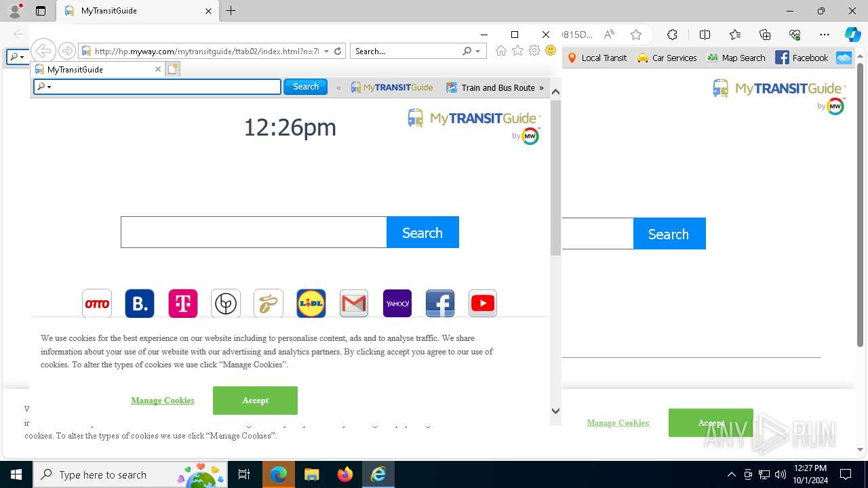This screenshot has height=488, width=868.
Task: Open the circular leaf logo shortcut
Action: (226, 304)
